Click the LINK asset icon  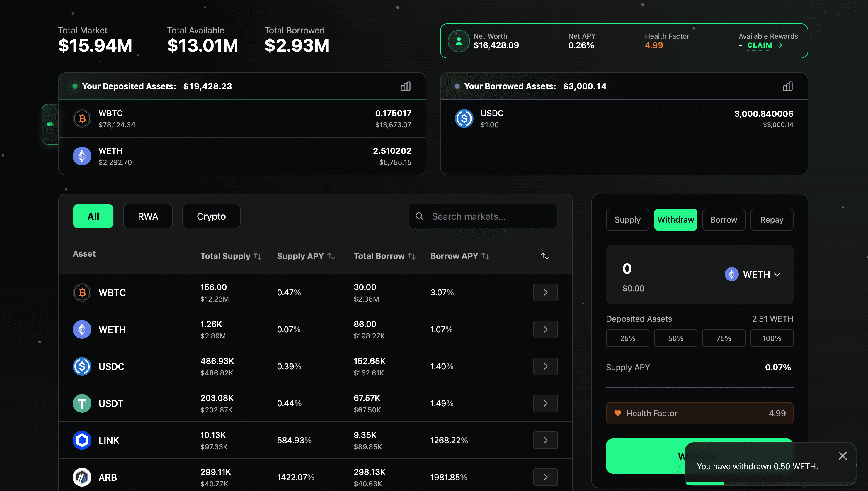point(81,440)
